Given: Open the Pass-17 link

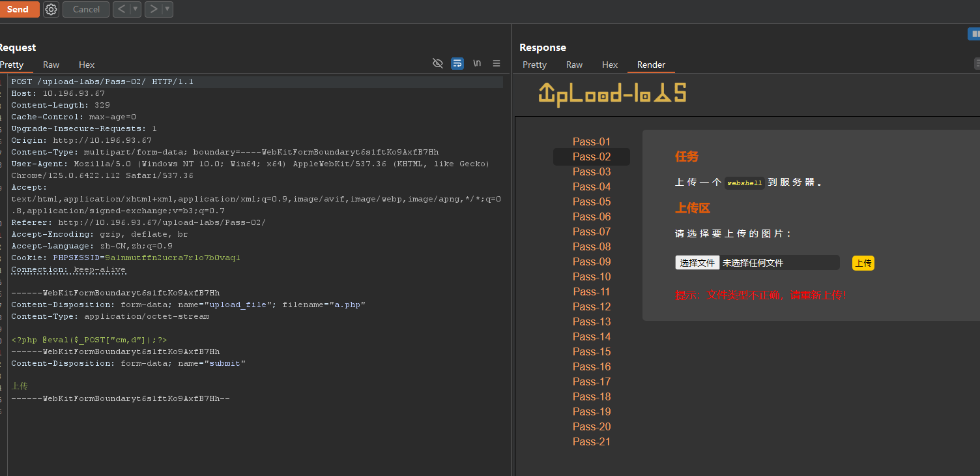Looking at the screenshot, I should 592,381.
